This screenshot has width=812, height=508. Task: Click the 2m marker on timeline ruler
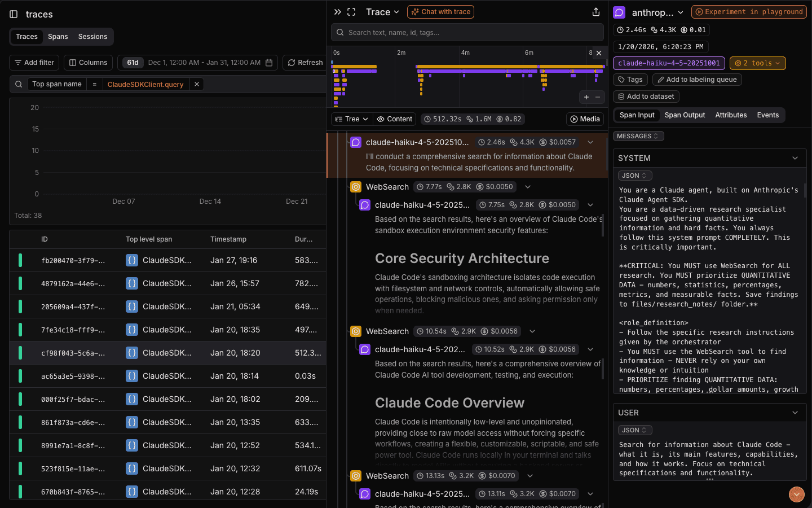pyautogui.click(x=401, y=52)
